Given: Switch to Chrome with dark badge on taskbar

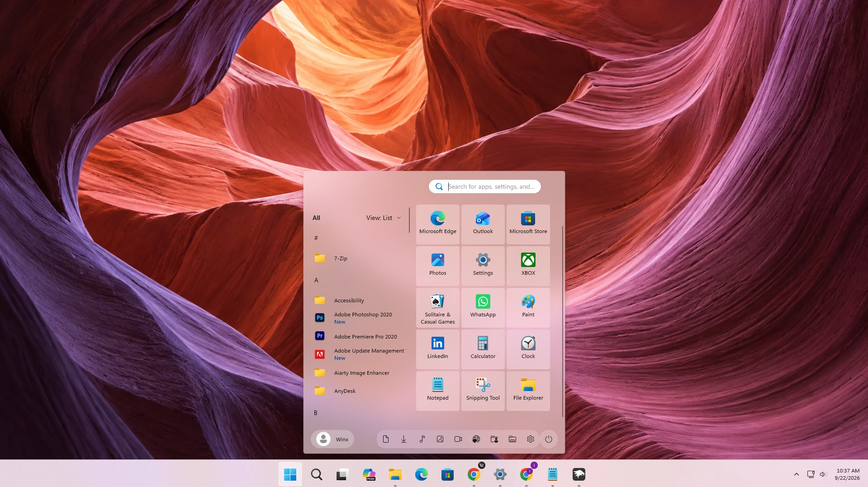Looking at the screenshot, I should click(474, 474).
